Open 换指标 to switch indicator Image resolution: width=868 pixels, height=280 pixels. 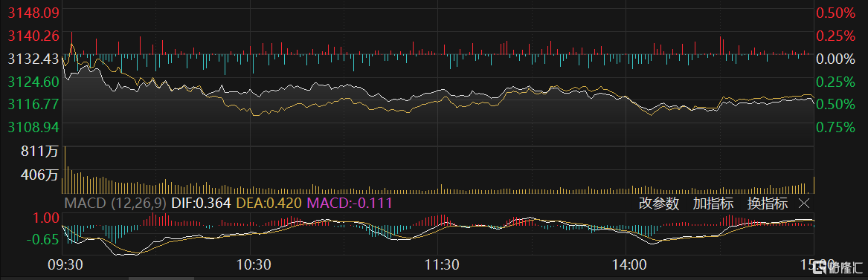click(768, 204)
